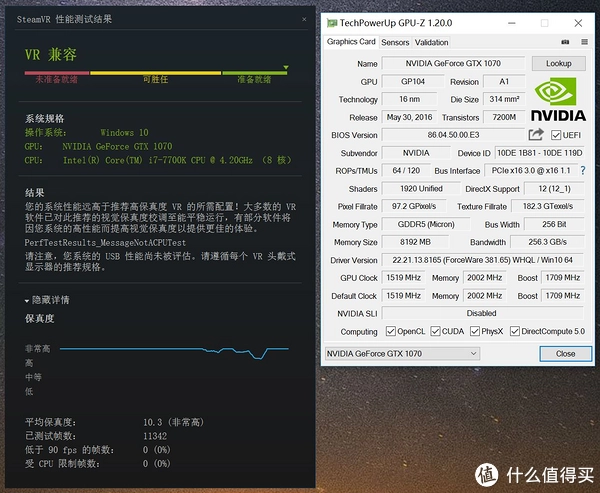Image resolution: width=600 pixels, height=493 pixels.
Task: Click the Release date May 30, 2016
Action: click(x=409, y=117)
